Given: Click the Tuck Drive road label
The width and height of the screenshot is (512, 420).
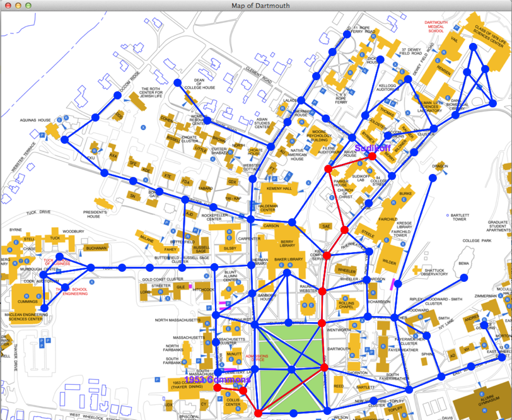Looking at the screenshot, I should (x=38, y=213).
